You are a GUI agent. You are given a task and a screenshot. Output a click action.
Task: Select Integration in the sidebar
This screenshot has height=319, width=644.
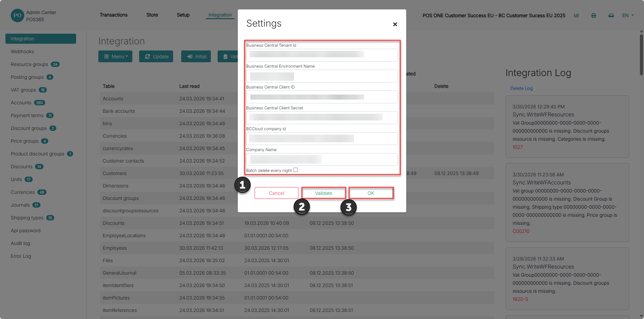(x=41, y=39)
